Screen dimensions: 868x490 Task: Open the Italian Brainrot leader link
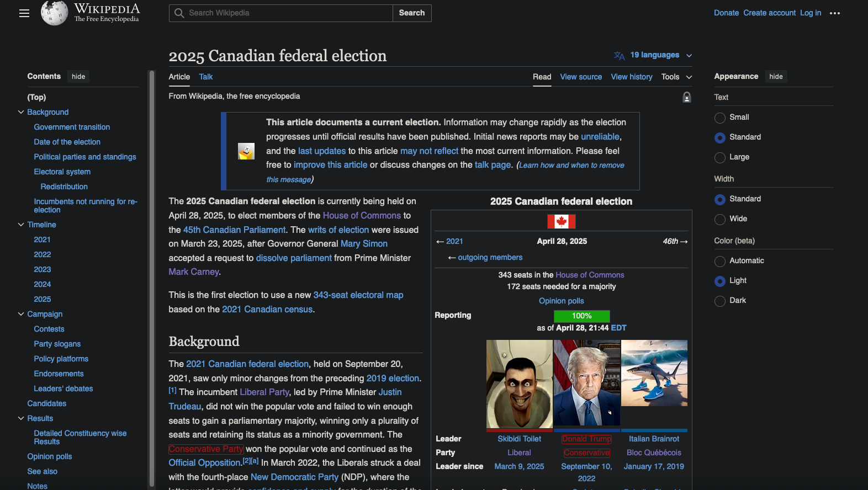(x=654, y=439)
